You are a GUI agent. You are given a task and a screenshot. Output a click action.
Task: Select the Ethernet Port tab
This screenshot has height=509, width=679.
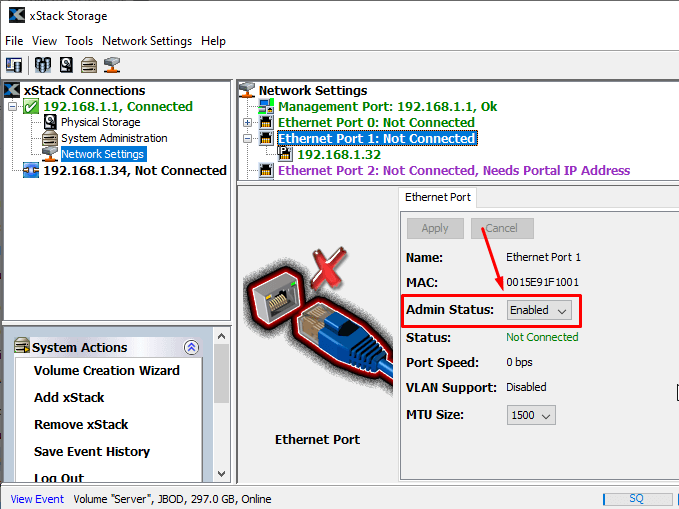pyautogui.click(x=437, y=197)
